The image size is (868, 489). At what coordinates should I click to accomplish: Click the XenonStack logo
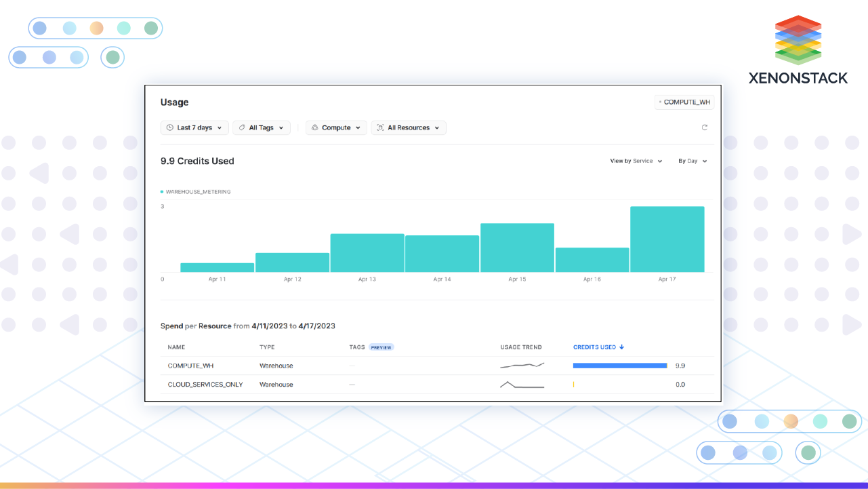click(798, 51)
